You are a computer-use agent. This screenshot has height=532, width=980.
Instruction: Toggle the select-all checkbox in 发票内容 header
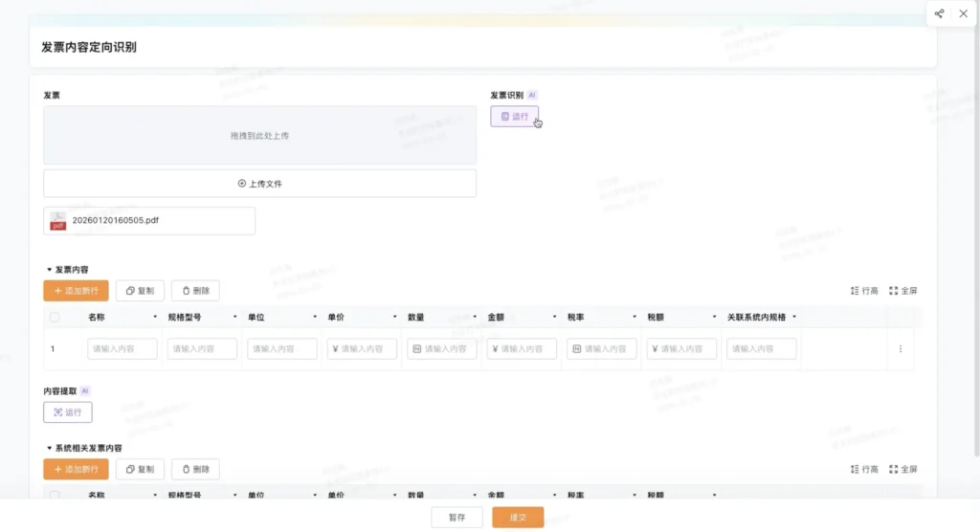tap(55, 317)
